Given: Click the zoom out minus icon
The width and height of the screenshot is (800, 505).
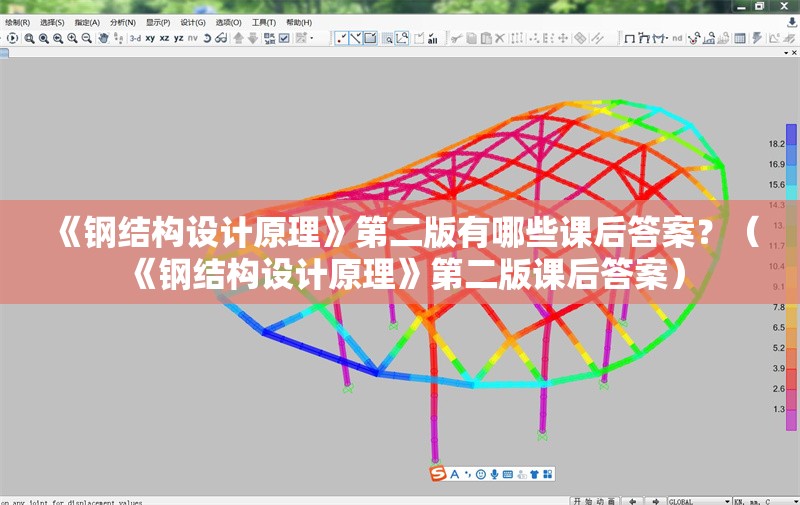Looking at the screenshot, I should point(87,38).
